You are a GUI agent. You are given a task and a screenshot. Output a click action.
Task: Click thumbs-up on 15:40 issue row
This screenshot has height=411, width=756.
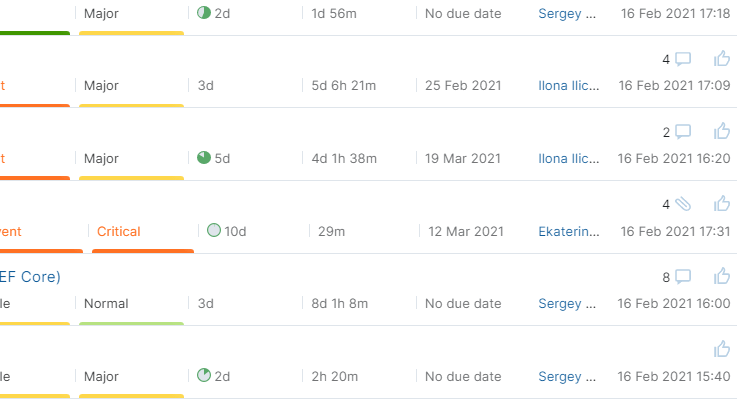point(722,349)
